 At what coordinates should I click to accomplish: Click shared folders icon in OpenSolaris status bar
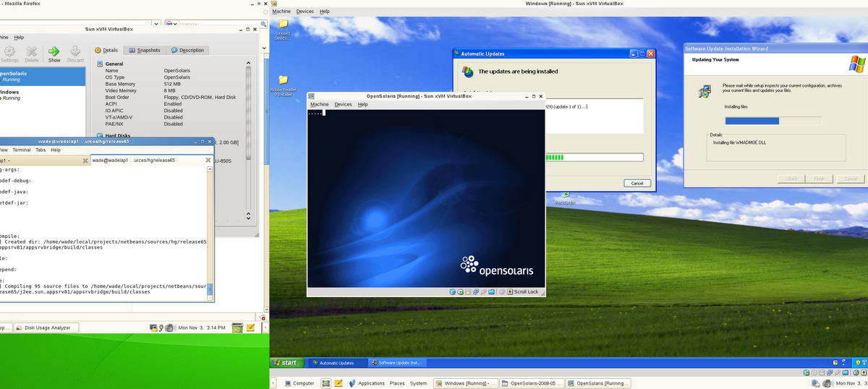492,291
